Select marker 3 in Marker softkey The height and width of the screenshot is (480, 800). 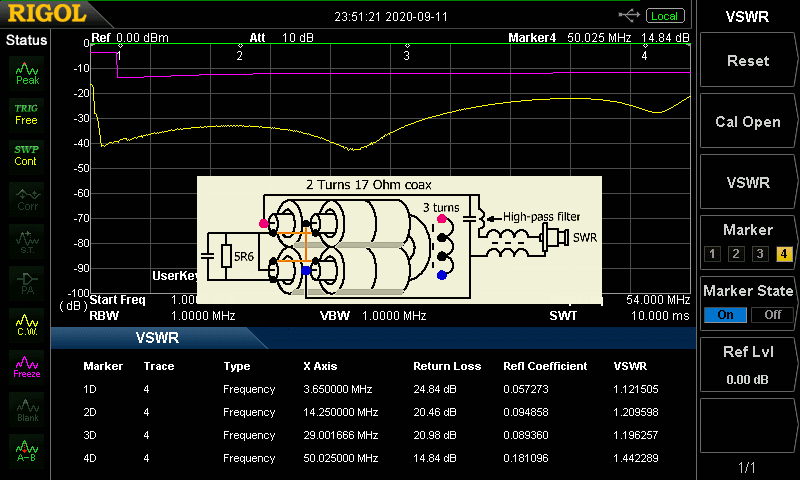point(760,253)
